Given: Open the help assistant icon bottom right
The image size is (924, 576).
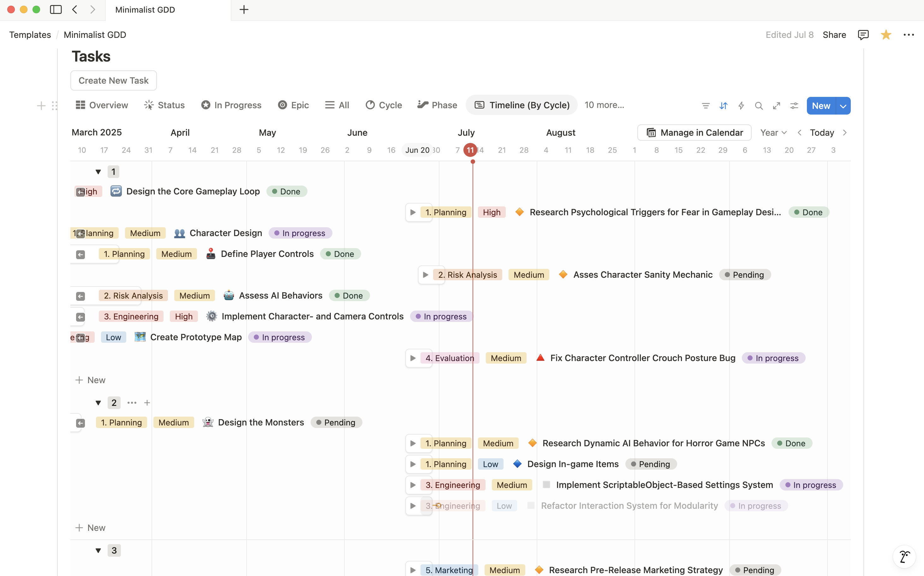Looking at the screenshot, I should pyautogui.click(x=904, y=556).
